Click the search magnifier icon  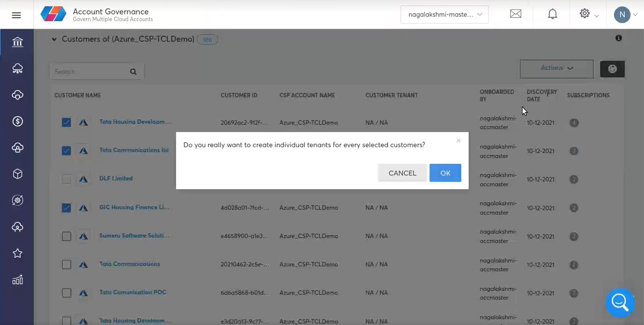(x=133, y=72)
